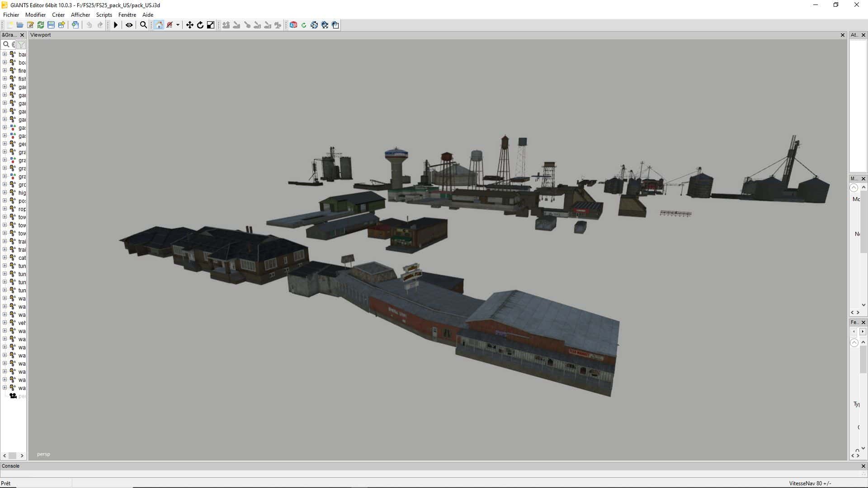The height and width of the screenshot is (488, 868).
Task: Select the 'veh' item in scenegraph
Action: [22, 323]
